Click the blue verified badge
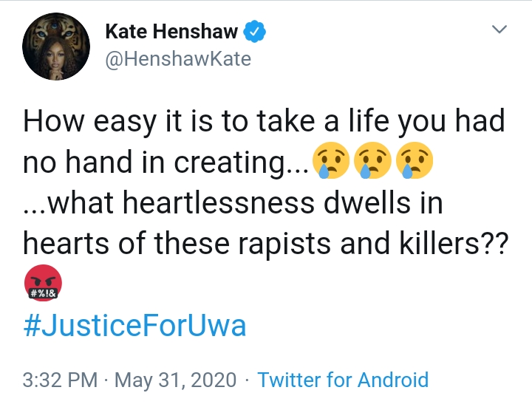The width and height of the screenshot is (532, 407). (256, 32)
